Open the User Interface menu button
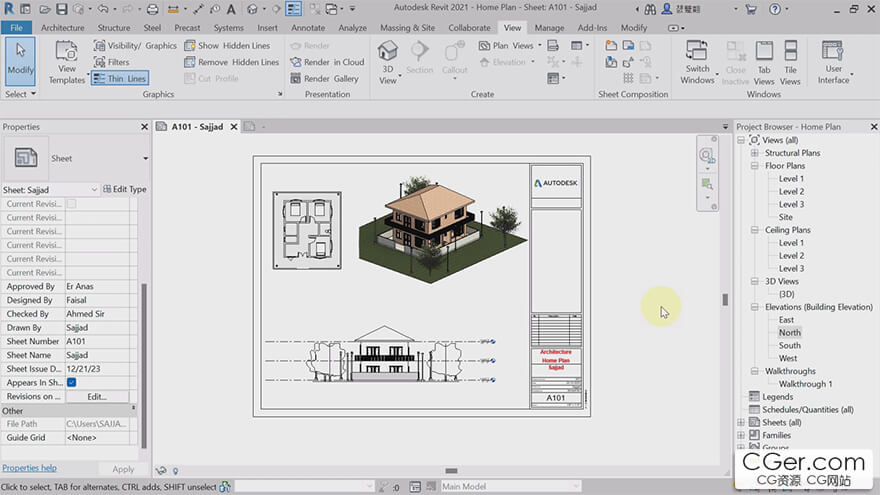Image resolution: width=880 pixels, height=495 pixels. (x=833, y=62)
